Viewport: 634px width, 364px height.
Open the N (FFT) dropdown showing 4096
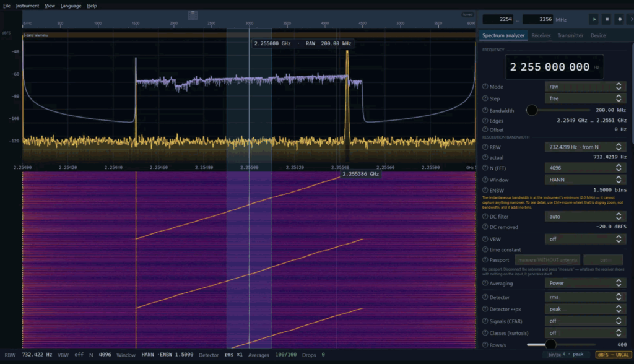coord(586,168)
